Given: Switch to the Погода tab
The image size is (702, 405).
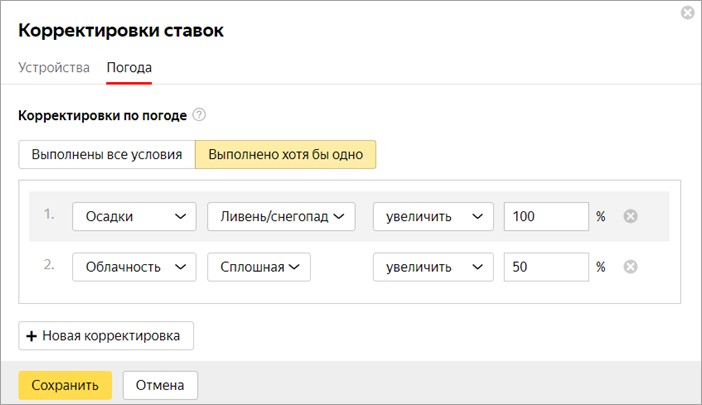Looking at the screenshot, I should point(129,68).
